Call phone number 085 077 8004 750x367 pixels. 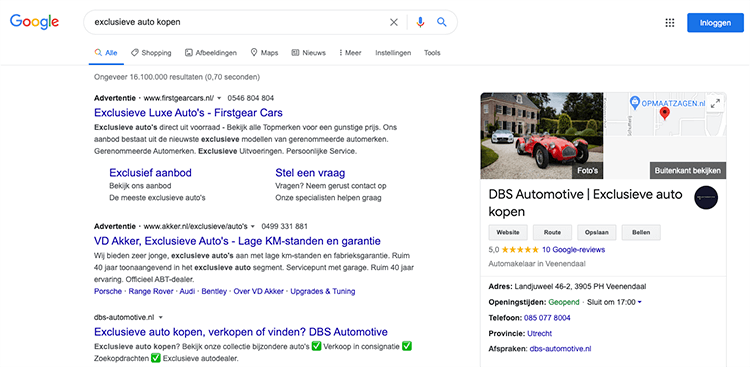point(547,318)
